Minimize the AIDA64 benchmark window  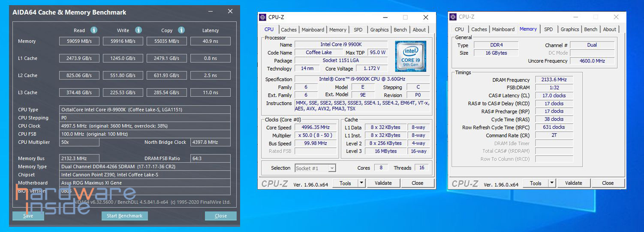211,12
